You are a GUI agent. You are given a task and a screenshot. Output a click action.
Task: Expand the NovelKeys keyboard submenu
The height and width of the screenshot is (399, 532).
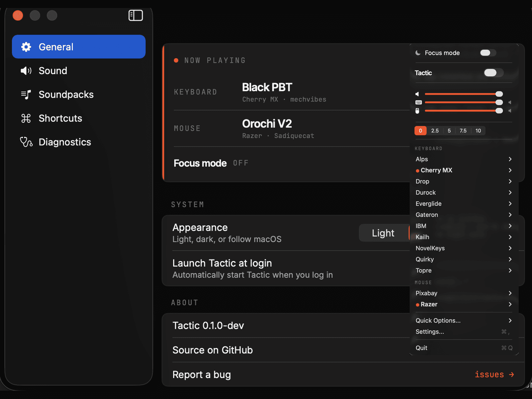464,248
